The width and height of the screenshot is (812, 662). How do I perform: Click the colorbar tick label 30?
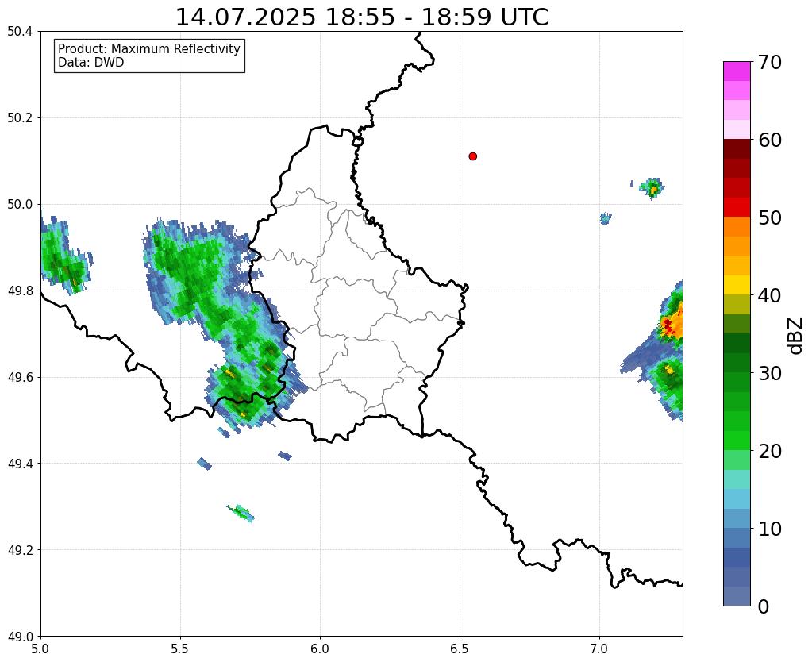[770, 373]
